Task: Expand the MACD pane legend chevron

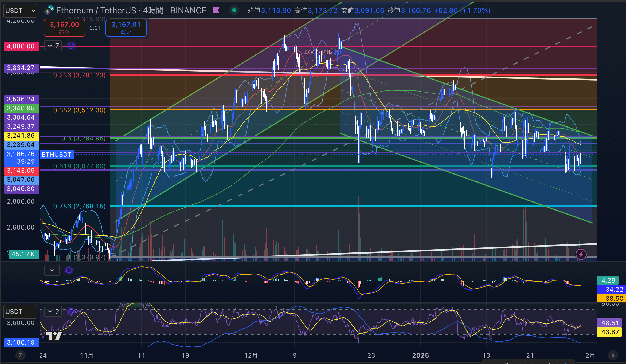Action: tap(52, 270)
